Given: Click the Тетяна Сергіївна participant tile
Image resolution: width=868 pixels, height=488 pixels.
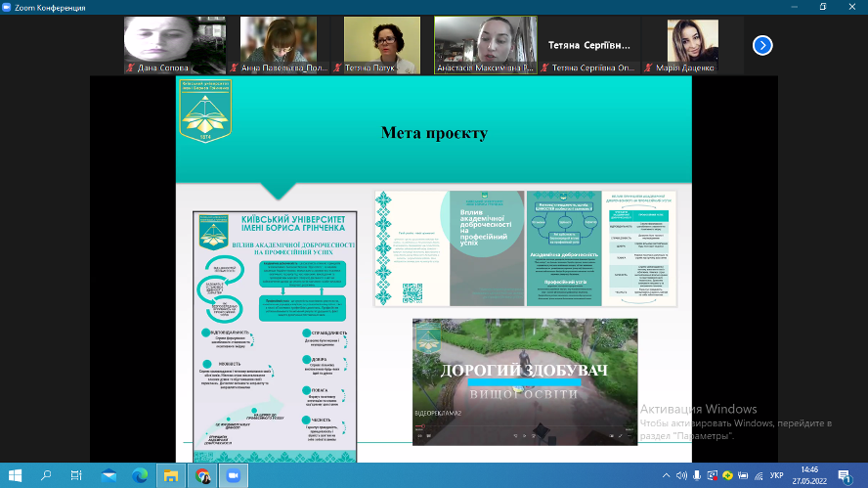Looking at the screenshot, I should pyautogui.click(x=592, y=45).
